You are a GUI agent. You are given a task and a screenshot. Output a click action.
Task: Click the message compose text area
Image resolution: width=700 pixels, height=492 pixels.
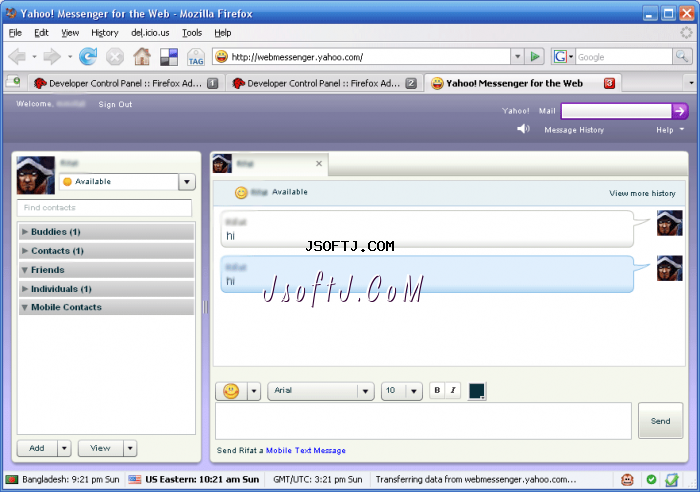423,421
